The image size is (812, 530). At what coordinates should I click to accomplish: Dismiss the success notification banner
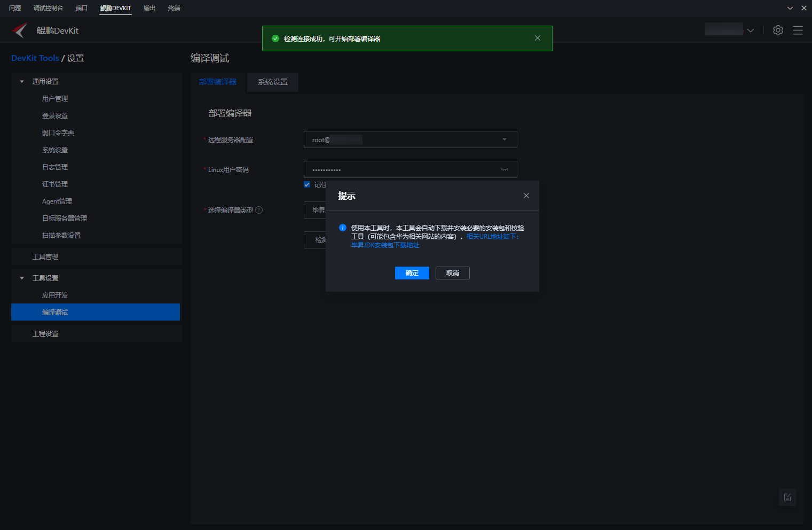(538, 38)
